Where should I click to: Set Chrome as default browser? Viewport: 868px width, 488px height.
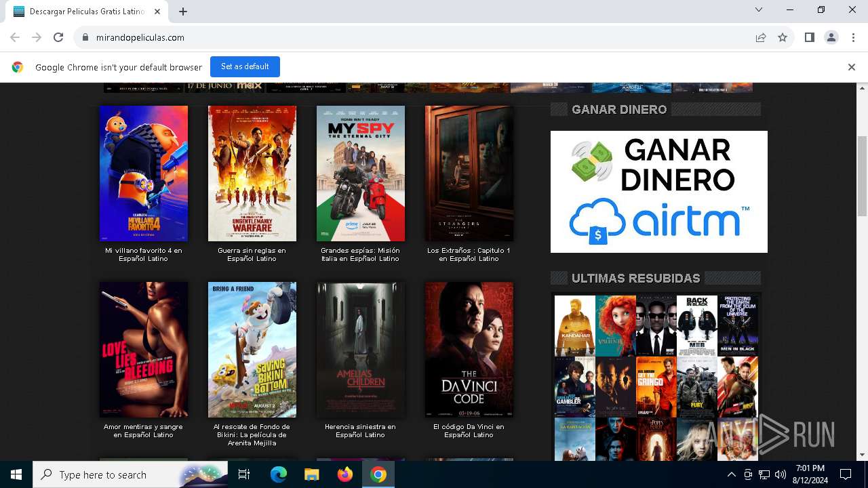point(245,66)
